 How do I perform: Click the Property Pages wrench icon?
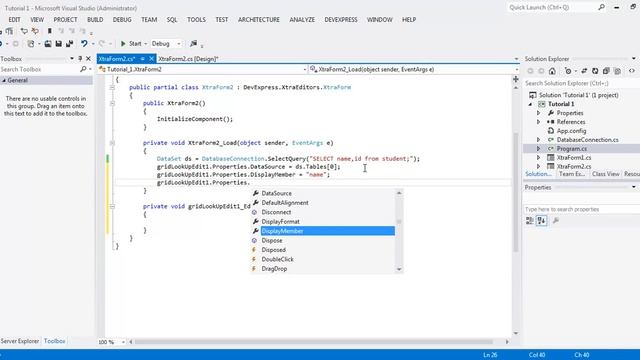pyautogui.click(x=556, y=221)
